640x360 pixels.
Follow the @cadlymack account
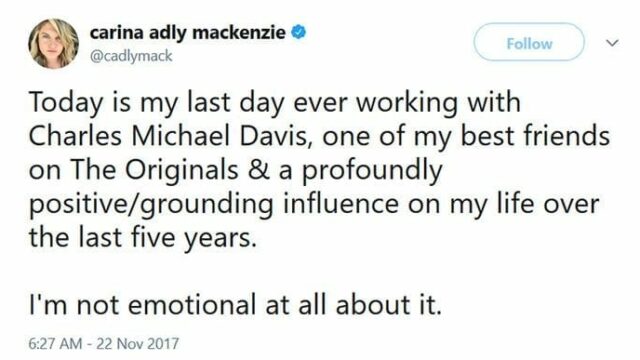pyautogui.click(x=529, y=42)
